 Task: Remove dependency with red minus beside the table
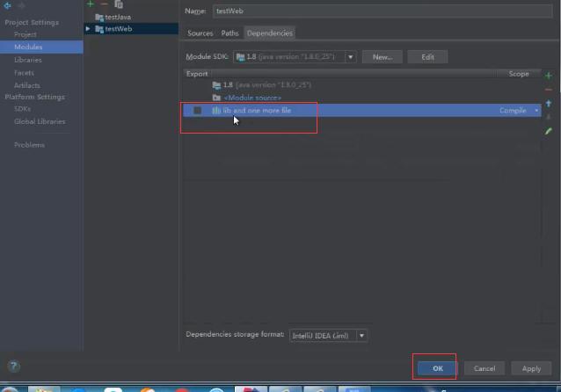pyautogui.click(x=548, y=90)
